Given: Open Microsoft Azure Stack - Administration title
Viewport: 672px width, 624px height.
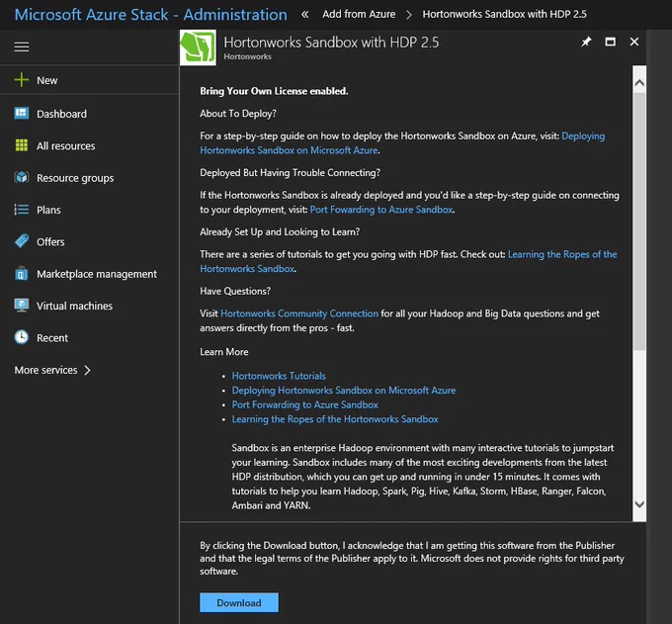Looking at the screenshot, I should click(x=151, y=15).
